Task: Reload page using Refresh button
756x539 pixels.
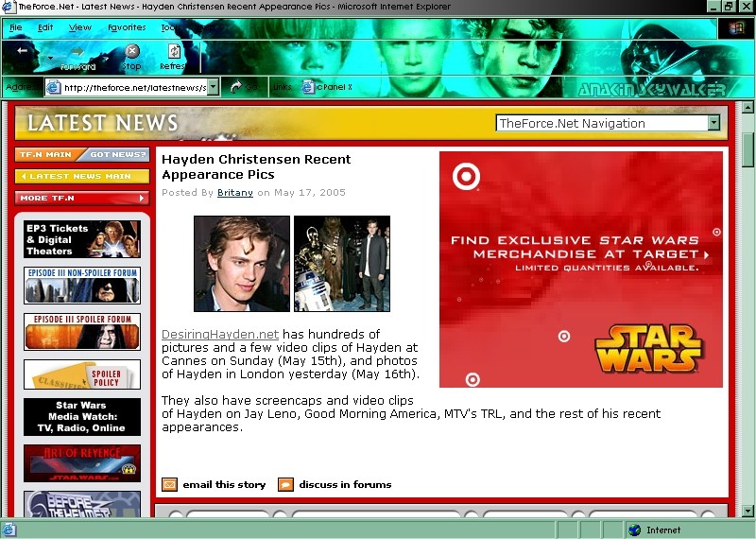Action: tap(173, 57)
